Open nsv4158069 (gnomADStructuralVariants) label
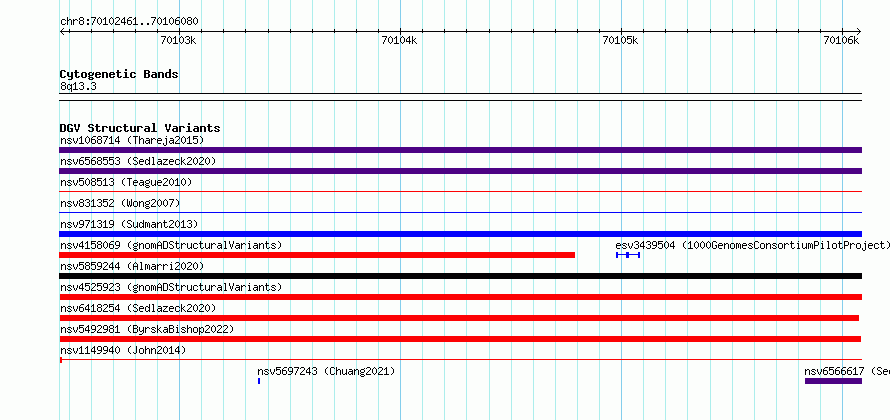 (x=171, y=245)
